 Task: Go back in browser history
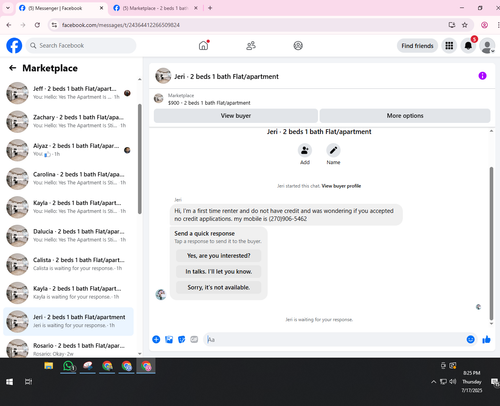(9, 25)
